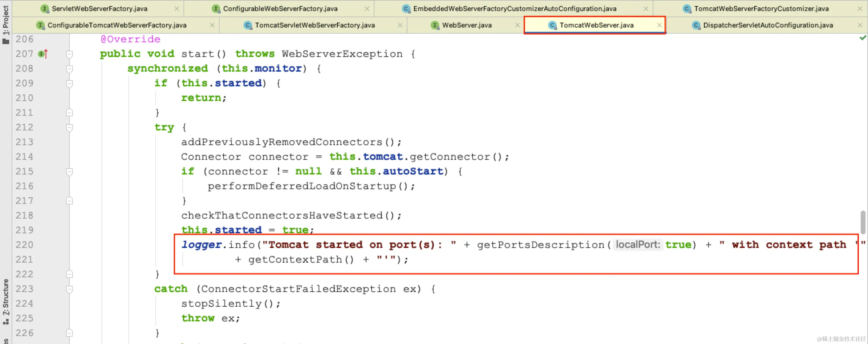Collapse the try block fold at line 212
The width and height of the screenshot is (868, 344).
pos(69,128)
